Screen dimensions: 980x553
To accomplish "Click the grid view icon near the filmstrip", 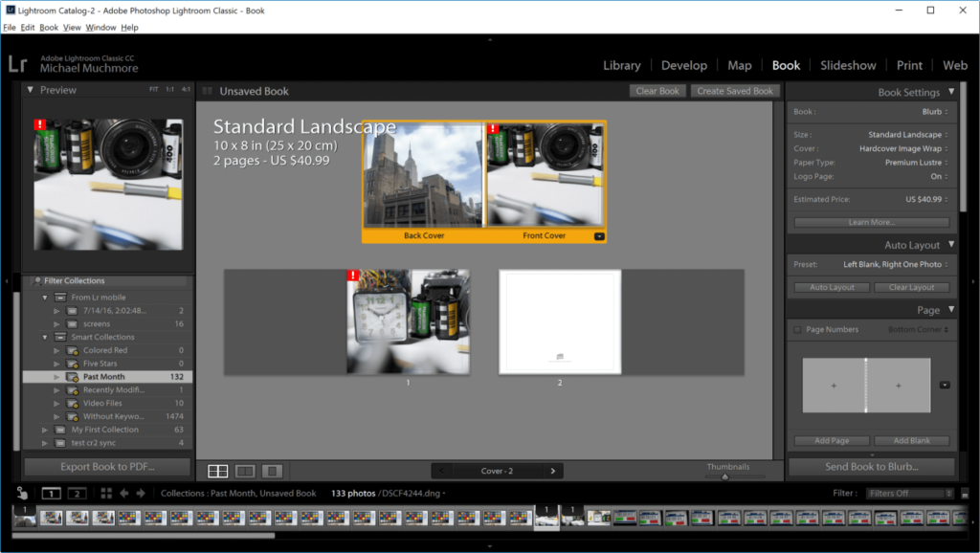I will point(105,493).
